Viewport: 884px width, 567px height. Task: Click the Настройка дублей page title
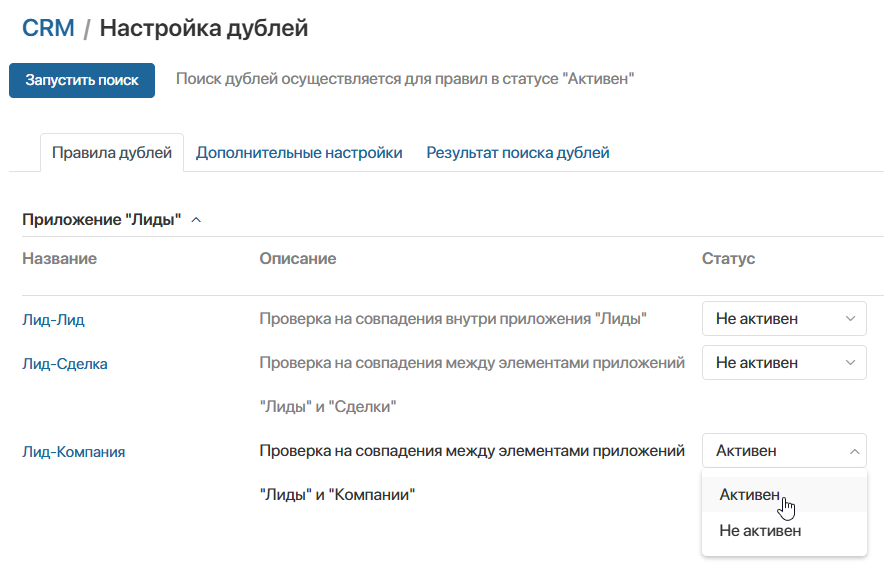tap(204, 28)
